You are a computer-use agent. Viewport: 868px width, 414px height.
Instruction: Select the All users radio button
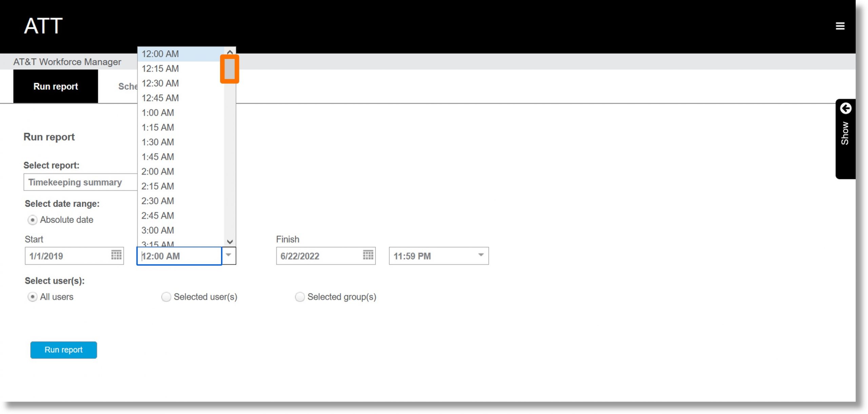coord(32,297)
